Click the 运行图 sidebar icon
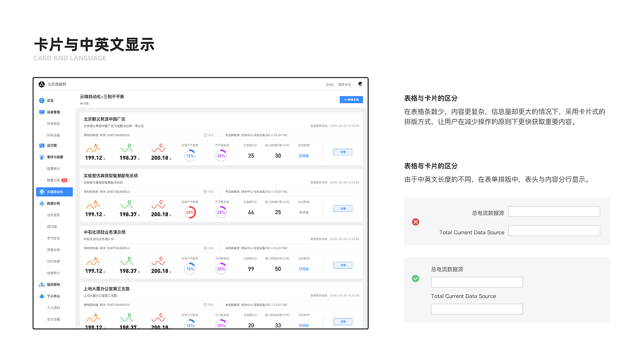 point(42,146)
